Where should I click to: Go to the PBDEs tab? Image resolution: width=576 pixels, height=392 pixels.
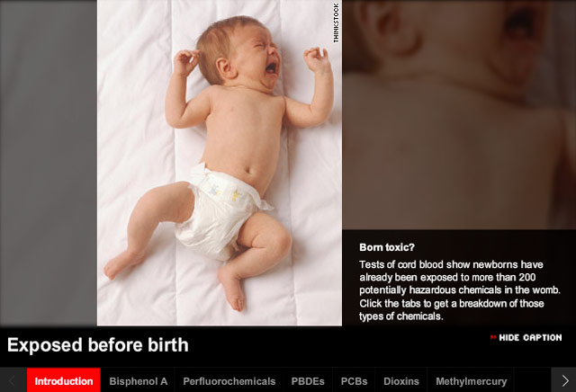click(308, 381)
